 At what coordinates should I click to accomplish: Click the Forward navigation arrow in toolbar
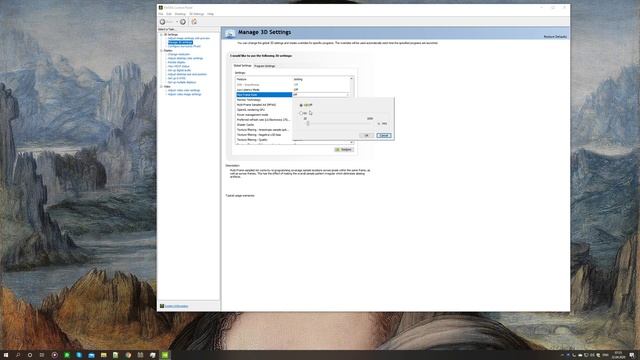click(x=183, y=22)
